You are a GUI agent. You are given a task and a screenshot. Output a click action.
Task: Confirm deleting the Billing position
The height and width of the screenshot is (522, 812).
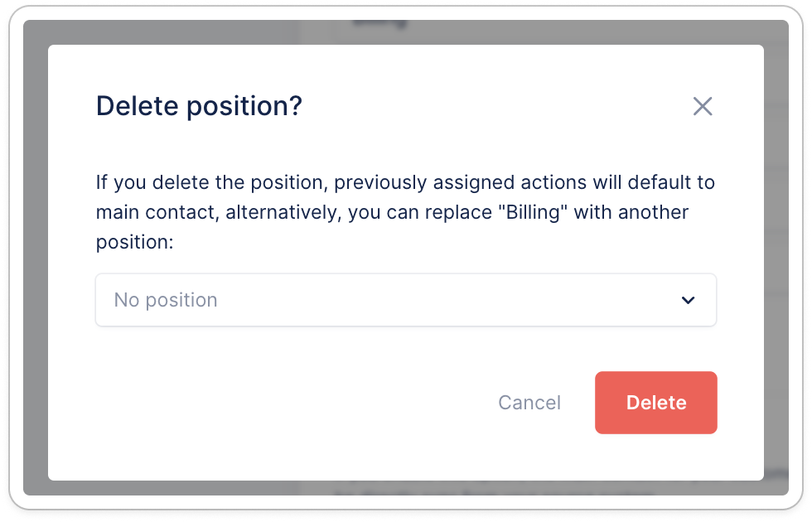click(655, 403)
